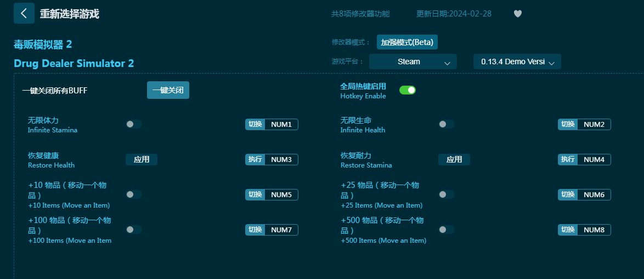The image size is (644, 279).
Task: Click 重新选择游戏 header text
Action: (x=69, y=14)
